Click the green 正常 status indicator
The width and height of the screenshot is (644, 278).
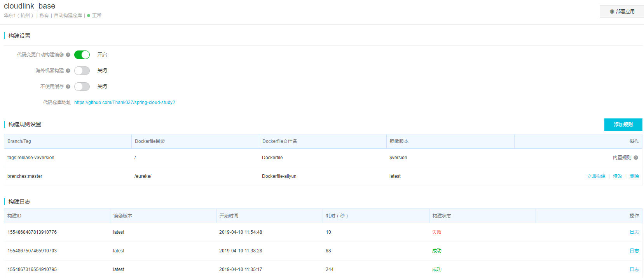click(x=94, y=16)
